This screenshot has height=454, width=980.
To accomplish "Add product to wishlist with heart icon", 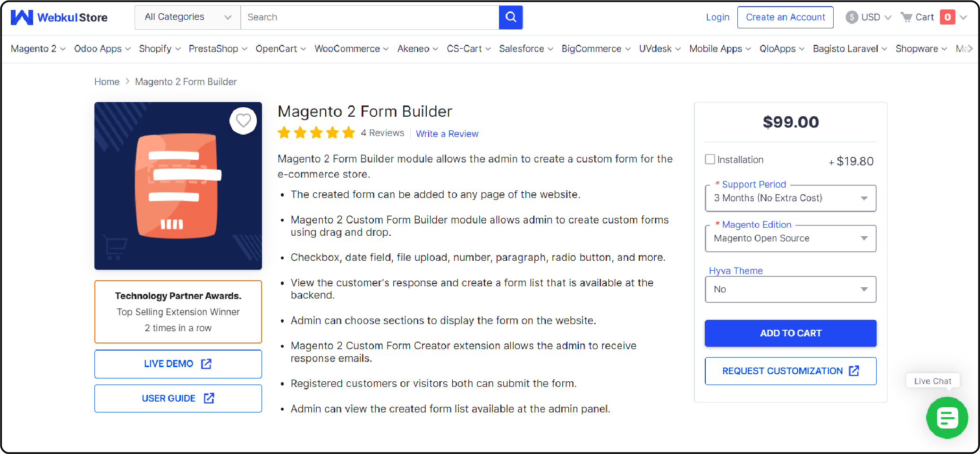I will [243, 121].
